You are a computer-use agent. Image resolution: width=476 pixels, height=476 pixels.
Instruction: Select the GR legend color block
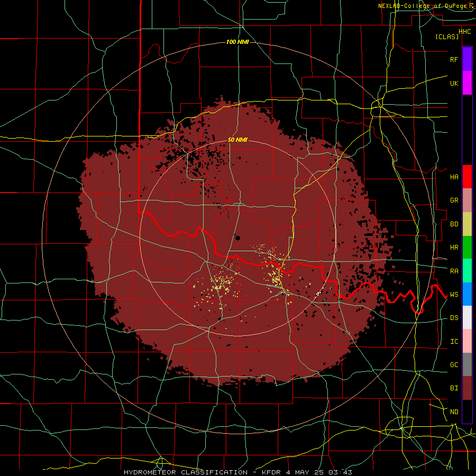467,200
